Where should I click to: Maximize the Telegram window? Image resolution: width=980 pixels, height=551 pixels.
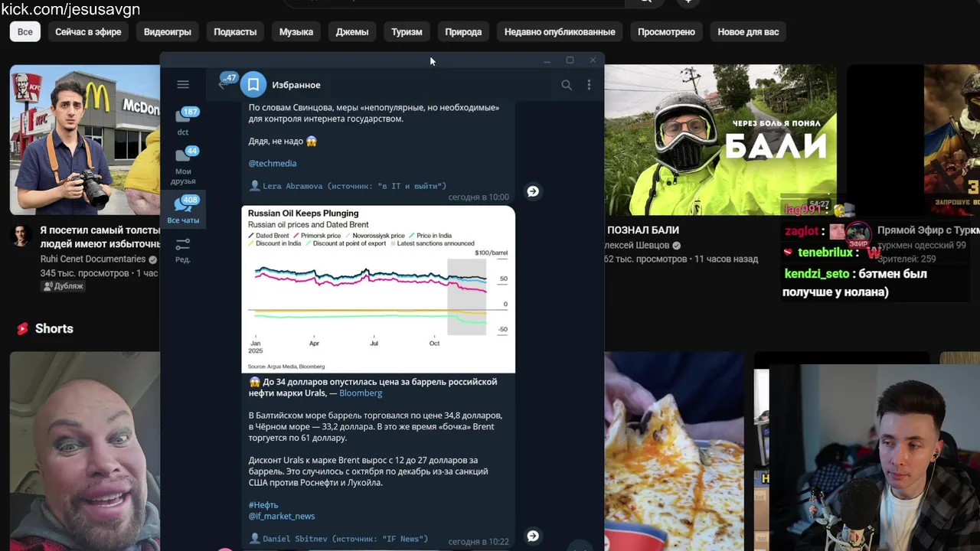[570, 60]
